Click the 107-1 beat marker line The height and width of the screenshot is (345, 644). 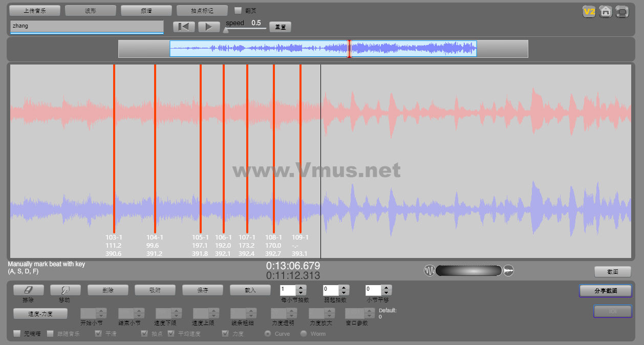(247, 148)
